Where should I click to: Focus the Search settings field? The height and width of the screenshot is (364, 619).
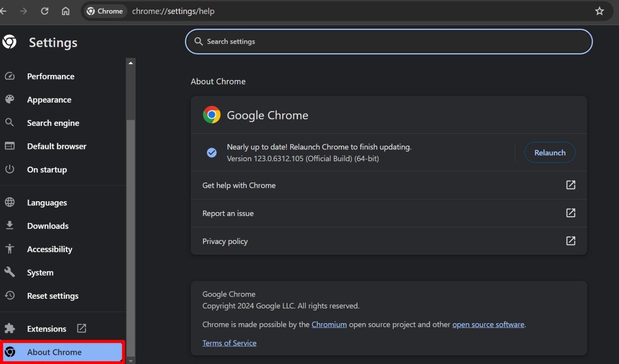(x=389, y=41)
